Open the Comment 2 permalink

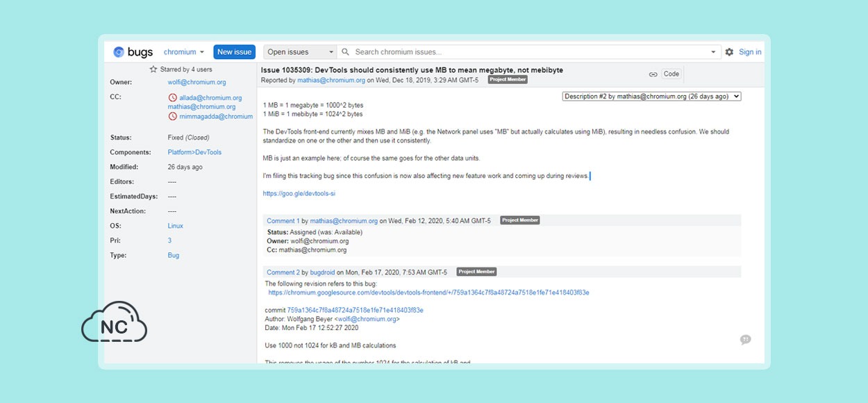pyautogui.click(x=283, y=272)
